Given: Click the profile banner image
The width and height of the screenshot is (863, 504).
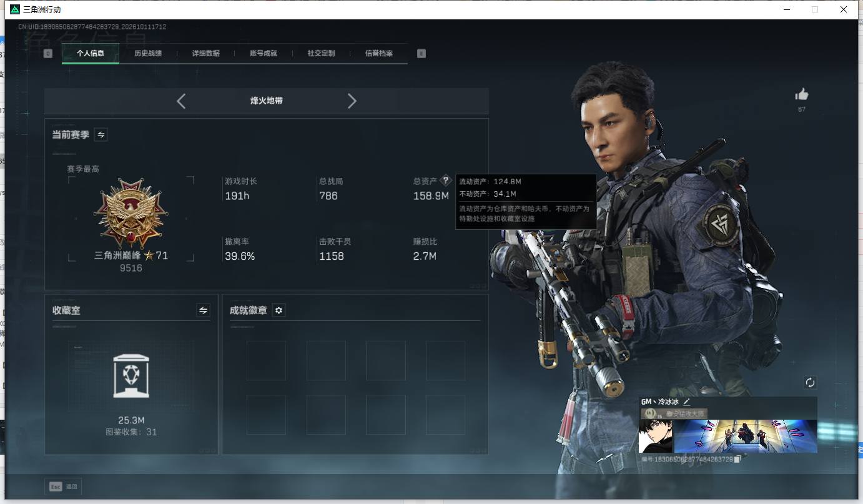Looking at the screenshot, I should click(x=746, y=436).
